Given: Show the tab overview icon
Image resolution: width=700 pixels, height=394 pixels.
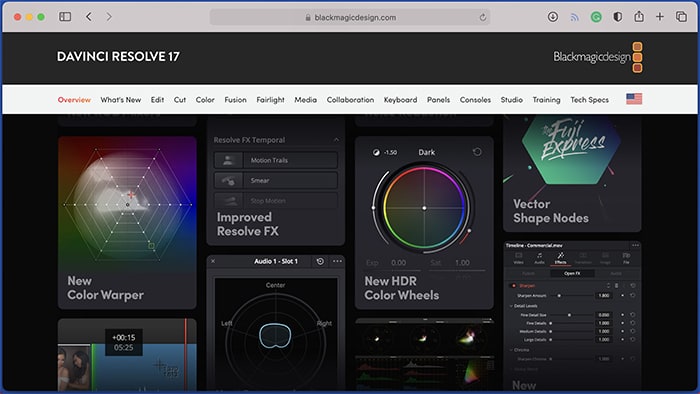Looking at the screenshot, I should [681, 17].
